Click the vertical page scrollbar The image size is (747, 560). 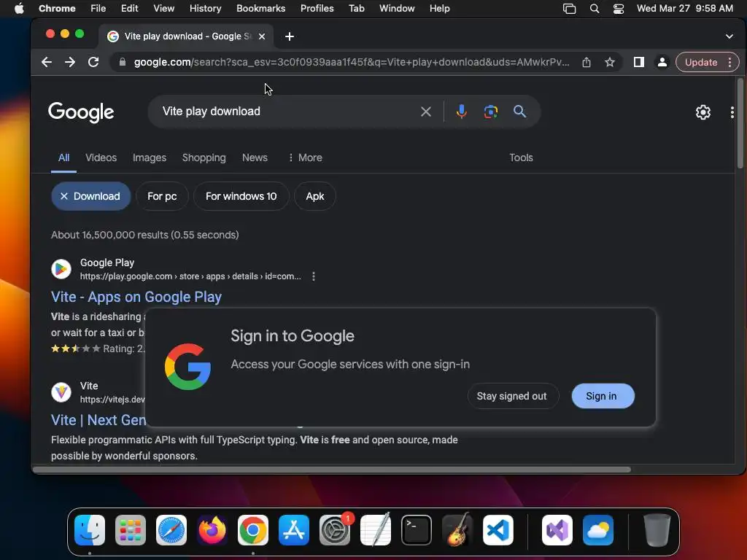pos(740,124)
